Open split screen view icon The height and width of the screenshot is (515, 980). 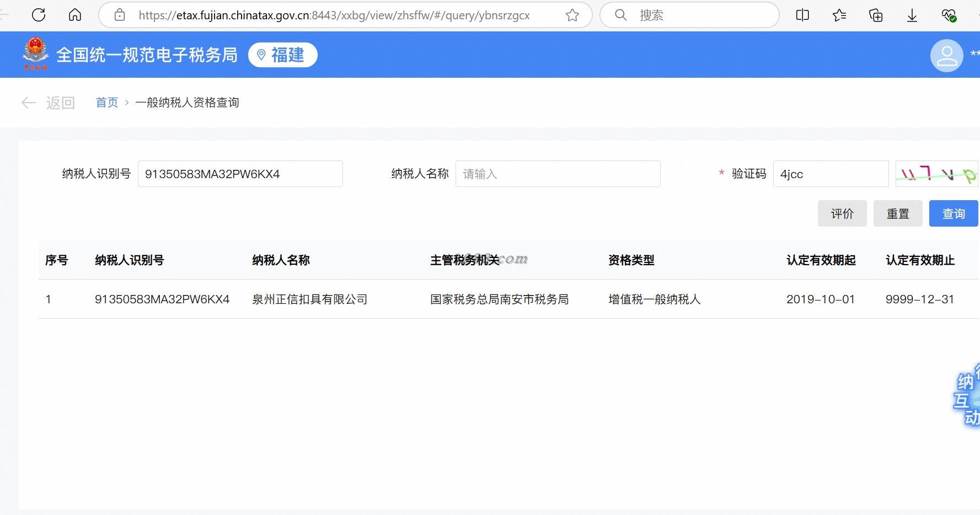(803, 15)
